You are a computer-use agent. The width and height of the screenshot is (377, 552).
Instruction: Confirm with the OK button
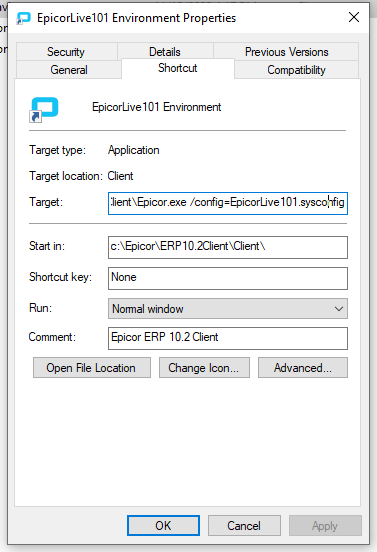pos(163,526)
